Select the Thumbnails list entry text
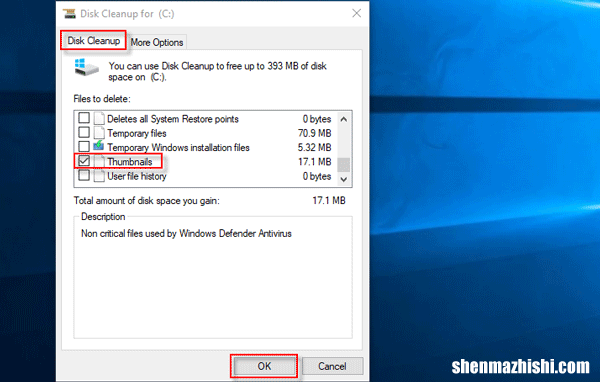The width and height of the screenshot is (600, 382). click(130, 162)
